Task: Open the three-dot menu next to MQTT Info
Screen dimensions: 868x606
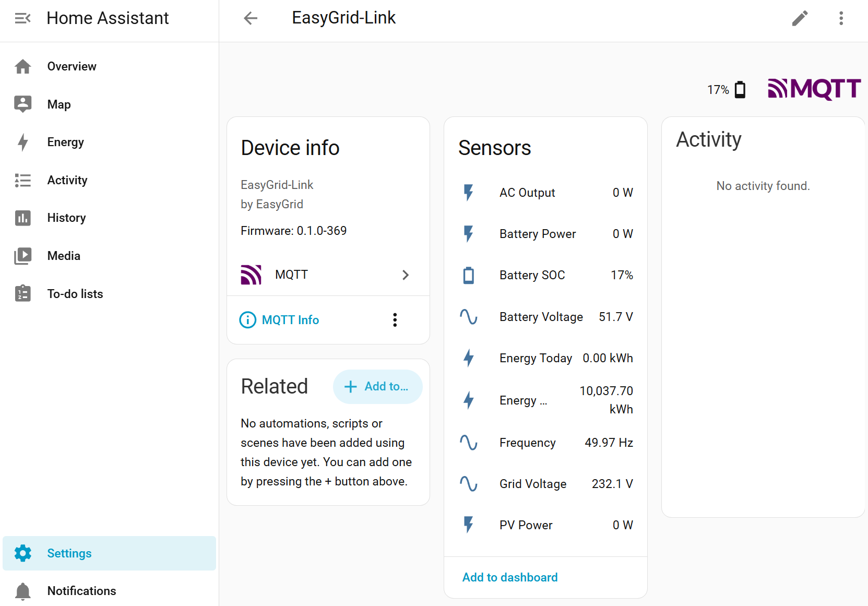Action: pyautogui.click(x=395, y=319)
